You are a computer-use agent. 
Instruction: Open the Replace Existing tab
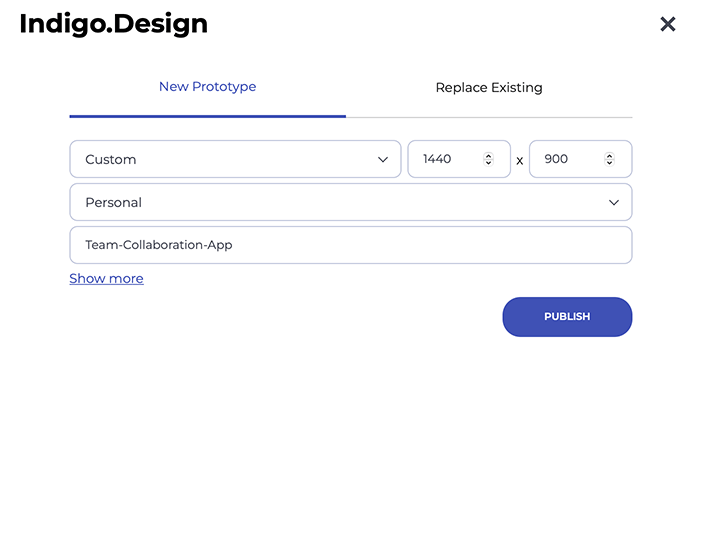coord(489,87)
